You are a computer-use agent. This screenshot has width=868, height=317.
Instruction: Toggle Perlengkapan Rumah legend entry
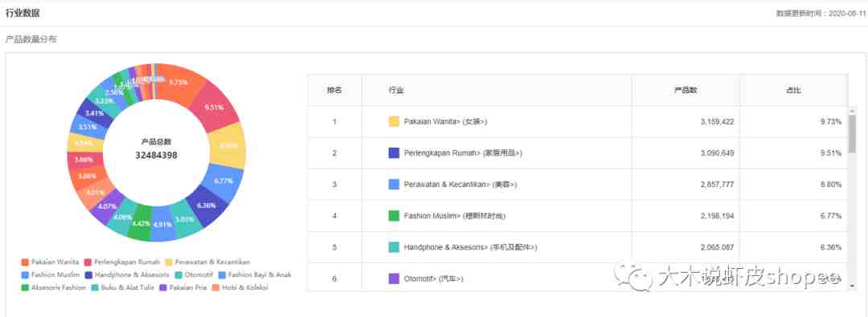pyautogui.click(x=122, y=262)
